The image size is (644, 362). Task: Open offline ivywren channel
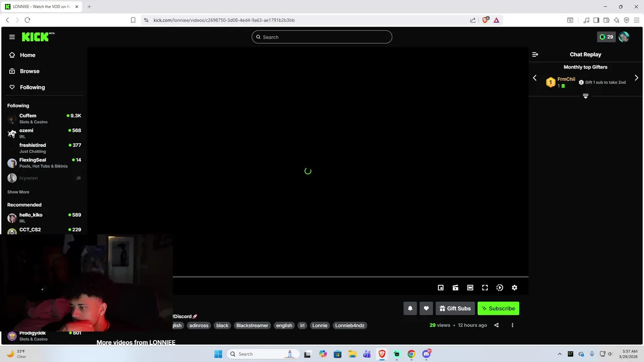[44, 178]
